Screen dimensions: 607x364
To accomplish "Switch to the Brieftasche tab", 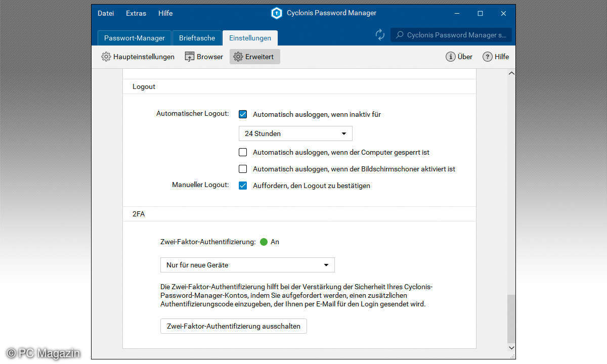I will [197, 38].
